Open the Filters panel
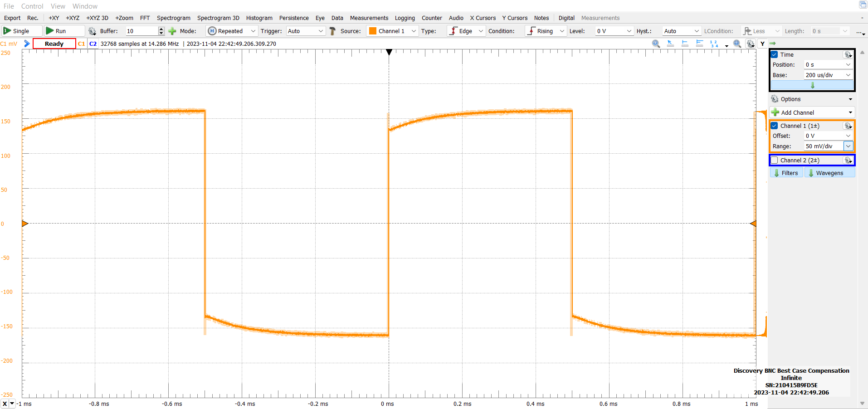 [x=786, y=173]
